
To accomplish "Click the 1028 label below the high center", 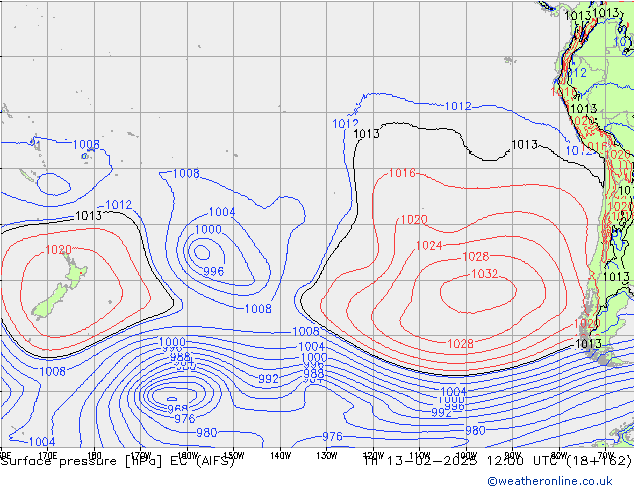I will click(460, 344).
